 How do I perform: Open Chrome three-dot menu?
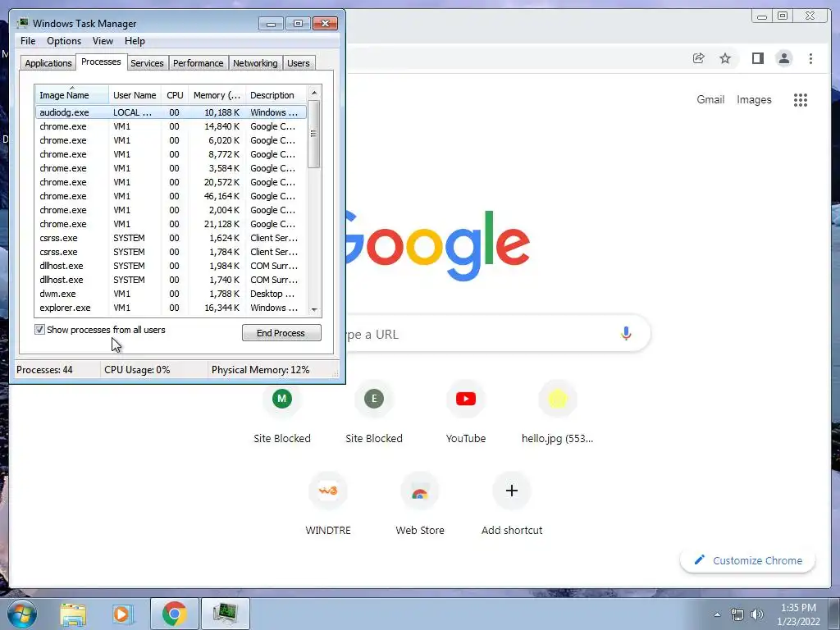[x=810, y=58]
